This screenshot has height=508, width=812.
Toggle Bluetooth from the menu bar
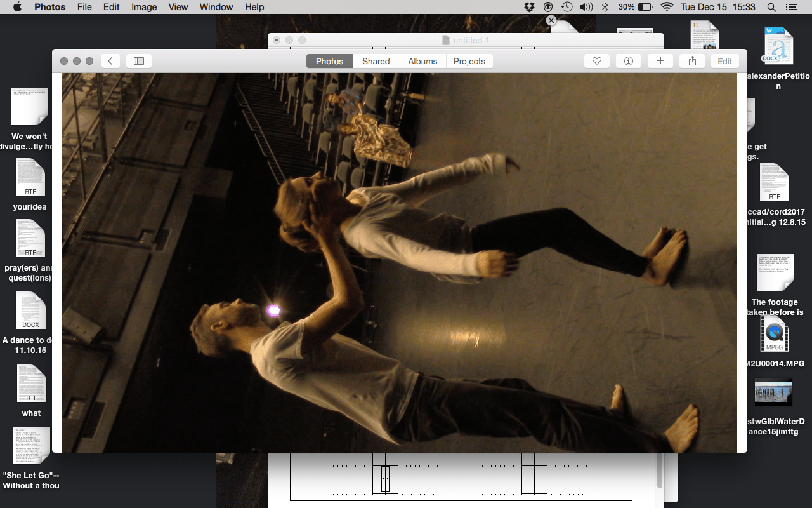(605, 7)
